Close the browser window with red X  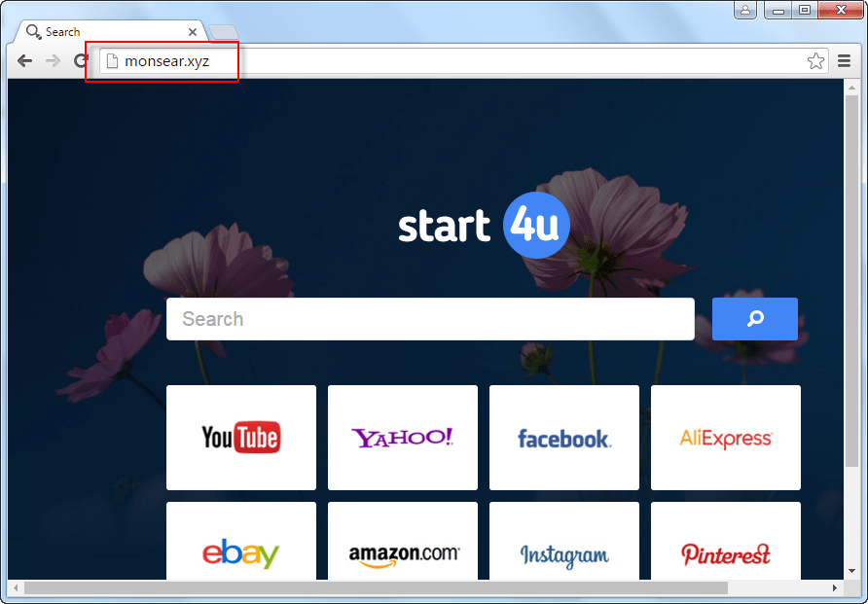[x=841, y=10]
